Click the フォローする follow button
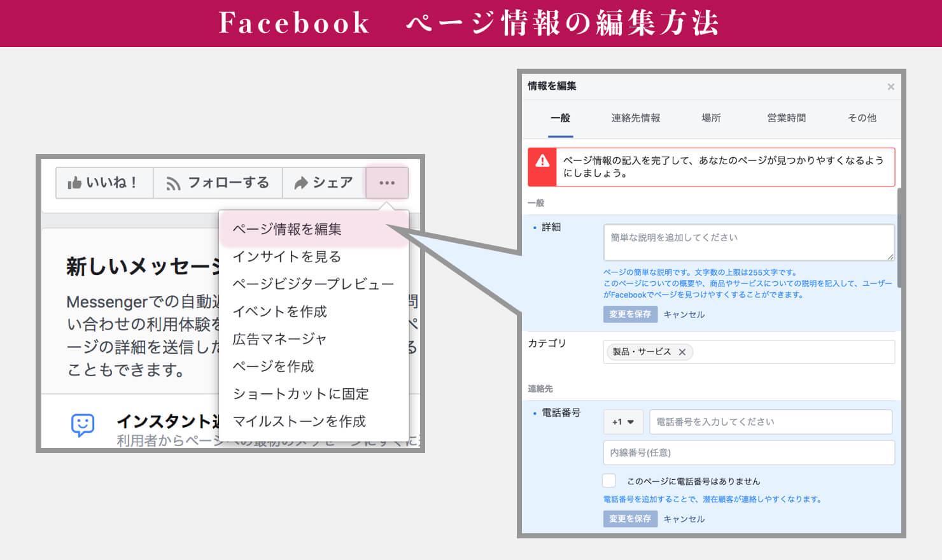This screenshot has width=942, height=560. [x=218, y=183]
